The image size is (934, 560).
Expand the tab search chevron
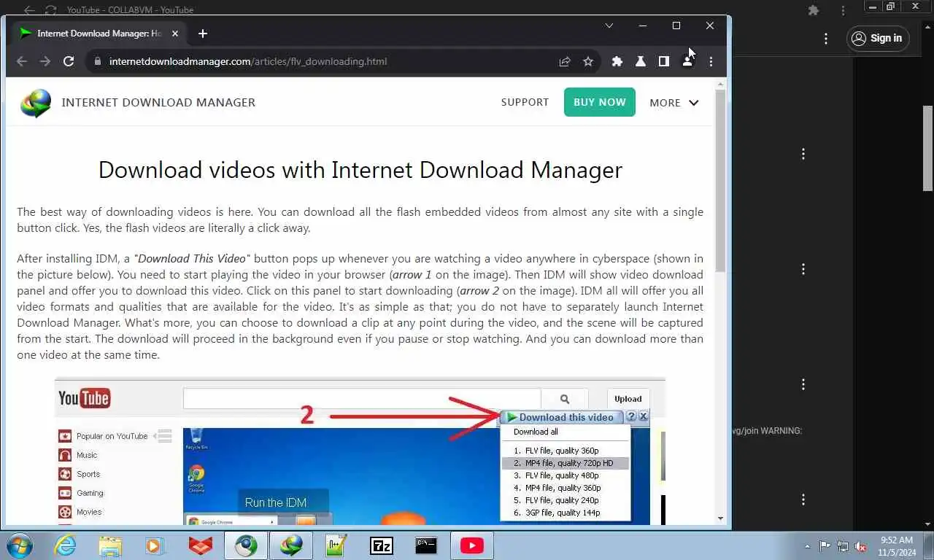click(x=609, y=26)
